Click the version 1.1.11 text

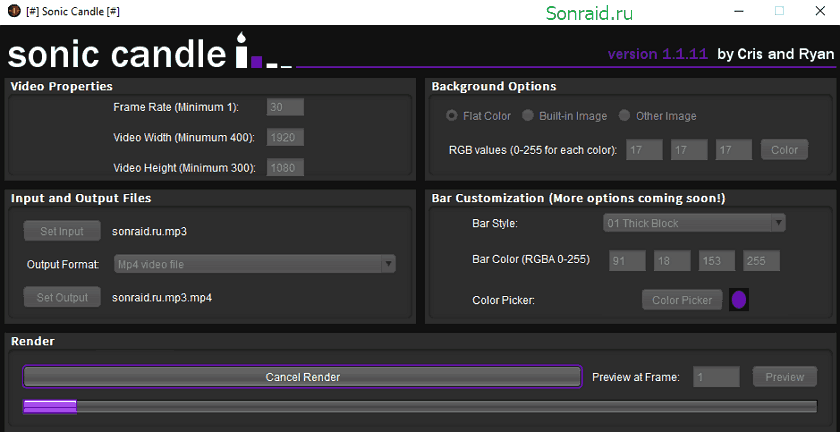pos(658,54)
